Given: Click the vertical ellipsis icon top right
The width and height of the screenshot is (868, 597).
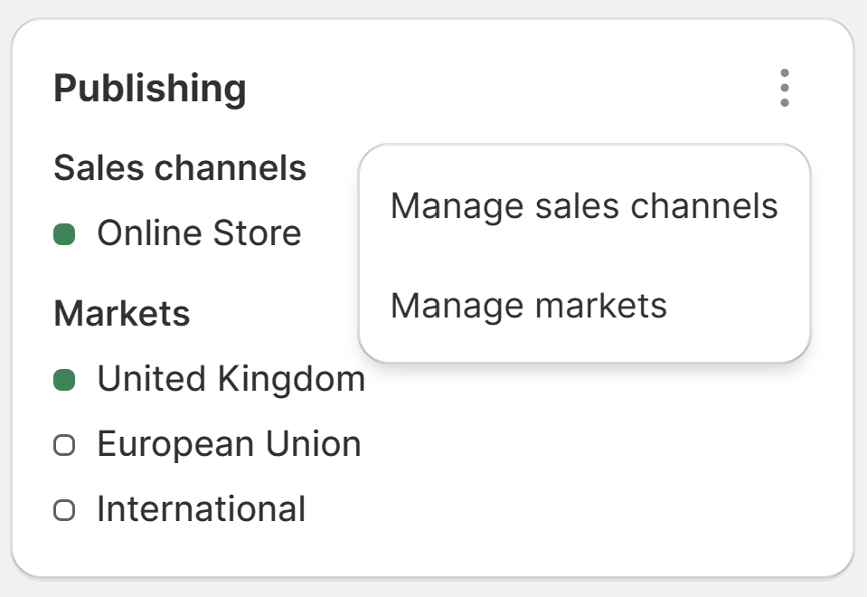Looking at the screenshot, I should 783,88.
